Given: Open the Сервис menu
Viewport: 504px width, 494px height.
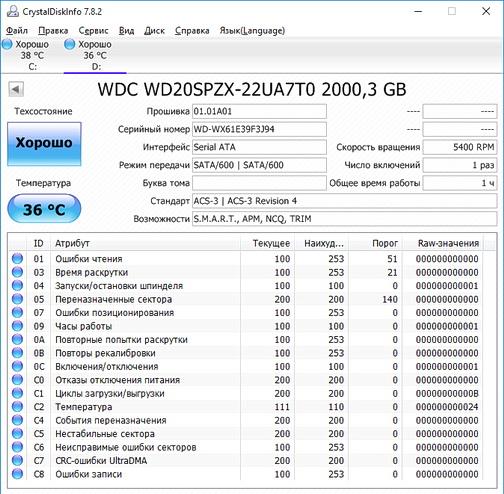Looking at the screenshot, I should tap(93, 31).
